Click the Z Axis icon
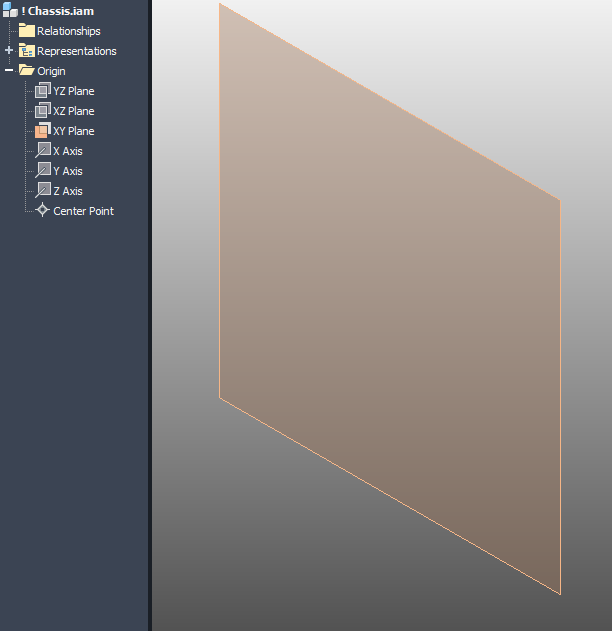Image resolution: width=612 pixels, height=631 pixels. pyautogui.click(x=43, y=190)
